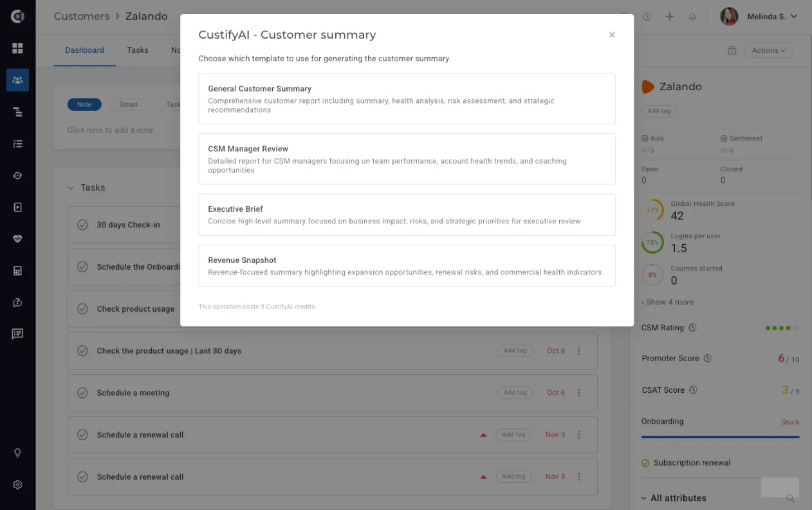Open the chat message icon in sidebar
Viewport: 812px width, 510px height.
point(17,334)
